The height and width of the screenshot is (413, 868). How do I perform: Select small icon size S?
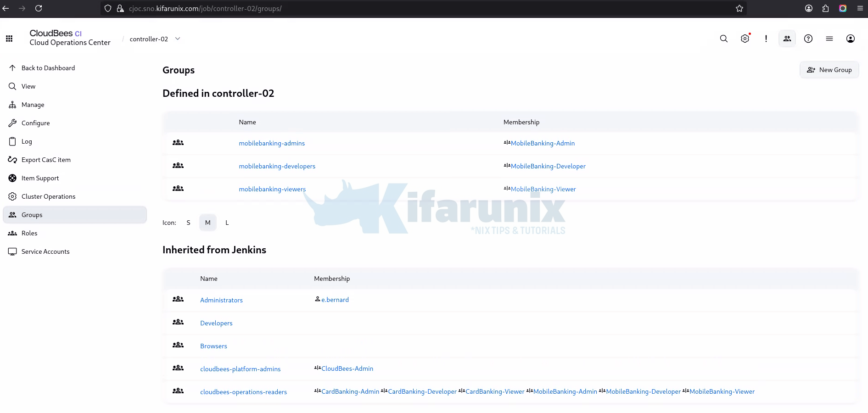click(188, 223)
